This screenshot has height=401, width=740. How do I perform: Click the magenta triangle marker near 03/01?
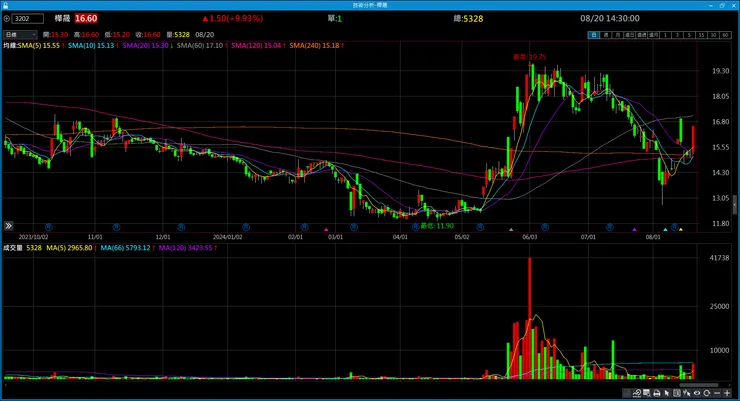click(326, 230)
